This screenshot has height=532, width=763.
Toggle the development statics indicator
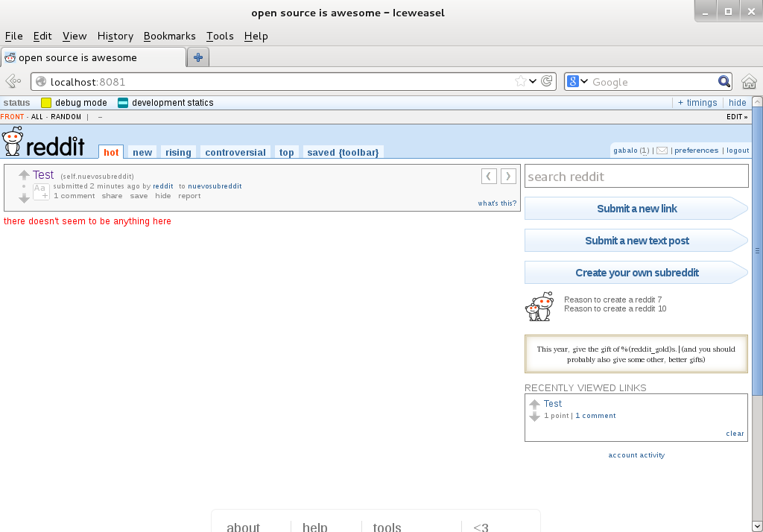tap(123, 103)
